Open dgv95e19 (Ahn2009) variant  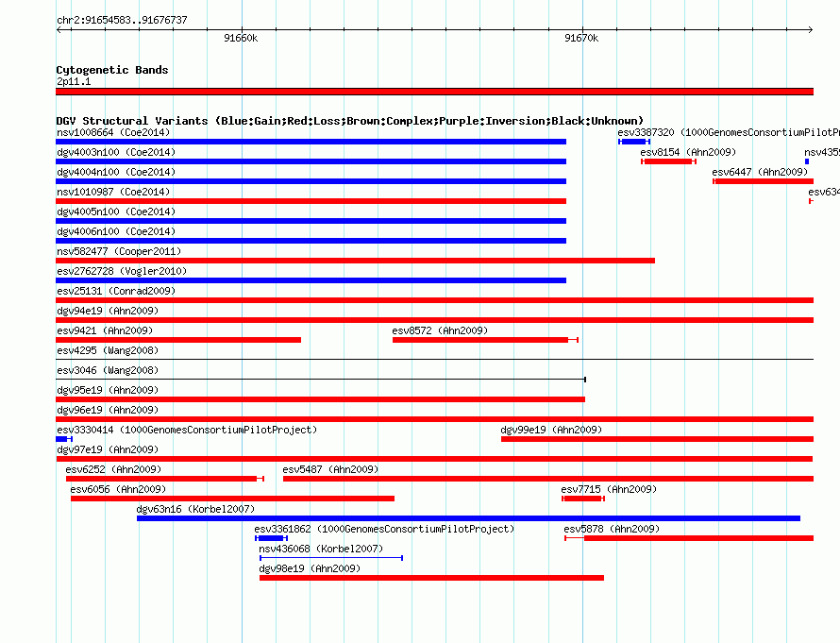pyautogui.click(x=320, y=399)
